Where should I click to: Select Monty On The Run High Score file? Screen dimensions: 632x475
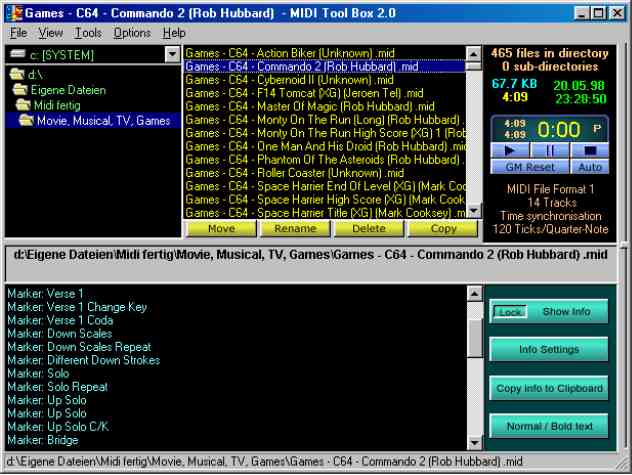coord(325,133)
